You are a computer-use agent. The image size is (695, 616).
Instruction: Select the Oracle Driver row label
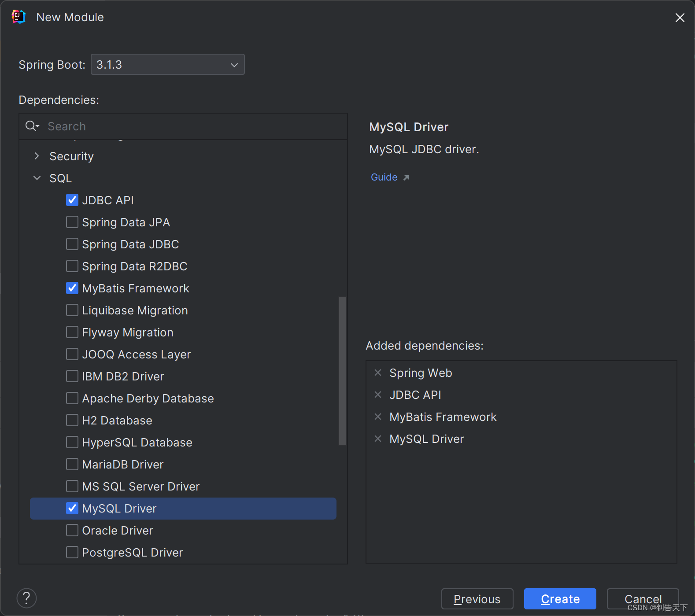point(118,531)
